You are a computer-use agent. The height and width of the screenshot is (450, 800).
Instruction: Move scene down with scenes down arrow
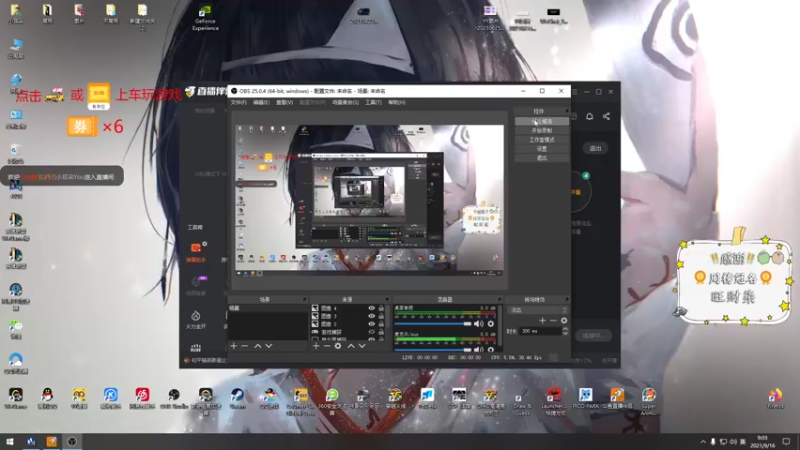(269, 346)
